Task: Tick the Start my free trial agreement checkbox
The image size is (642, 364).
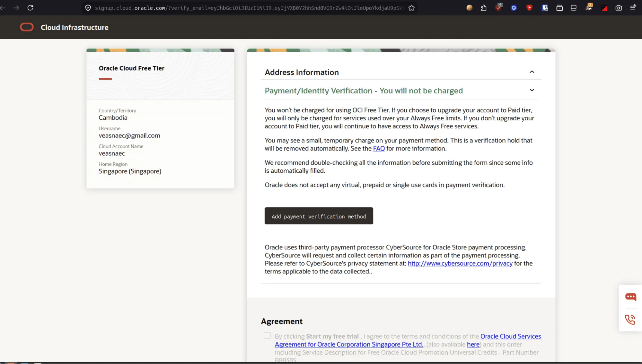Action: coord(267,335)
